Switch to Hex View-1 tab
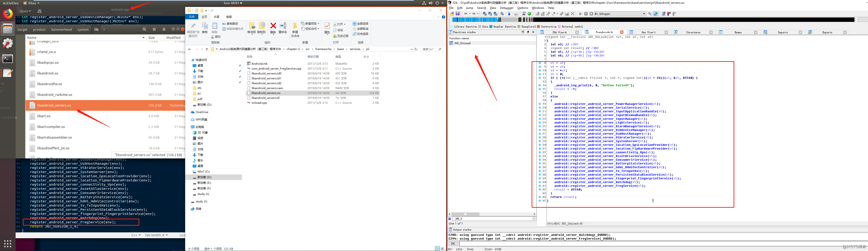Viewport: 868px width, 251px height. click(x=649, y=32)
